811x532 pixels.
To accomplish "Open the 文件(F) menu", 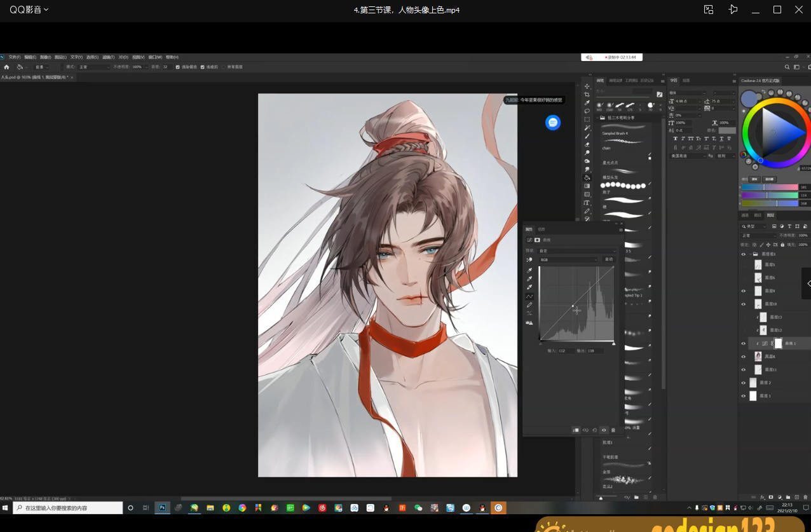I will click(x=15, y=57).
